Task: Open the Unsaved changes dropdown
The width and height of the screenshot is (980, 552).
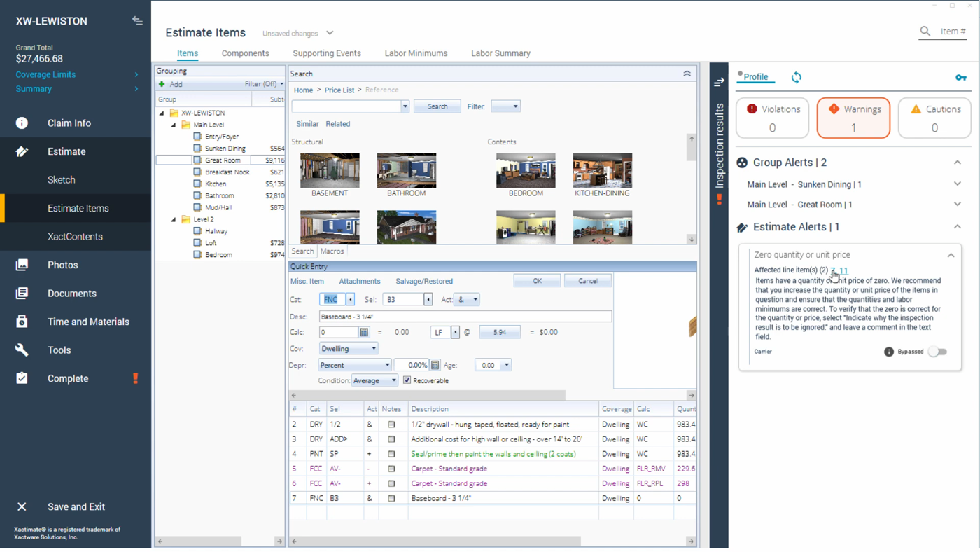Action: click(x=330, y=33)
